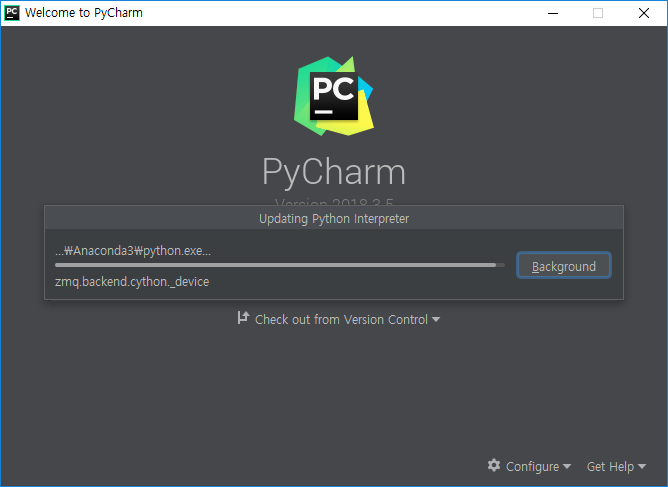Screen dimensions: 668x487
Task: Click the zmq.backend.cython._device status text
Action: pyautogui.click(x=132, y=282)
